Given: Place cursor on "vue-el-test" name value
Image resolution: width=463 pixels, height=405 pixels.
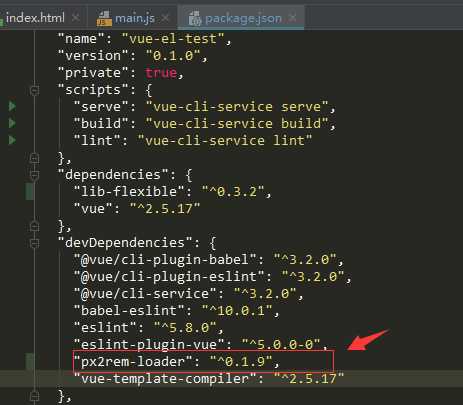Looking at the screenshot, I should point(173,39).
